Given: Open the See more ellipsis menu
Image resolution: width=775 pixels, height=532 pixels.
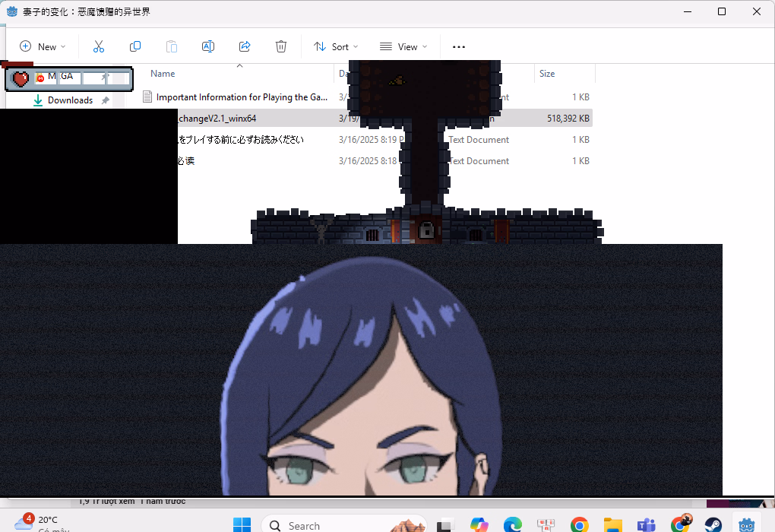Looking at the screenshot, I should [x=458, y=46].
